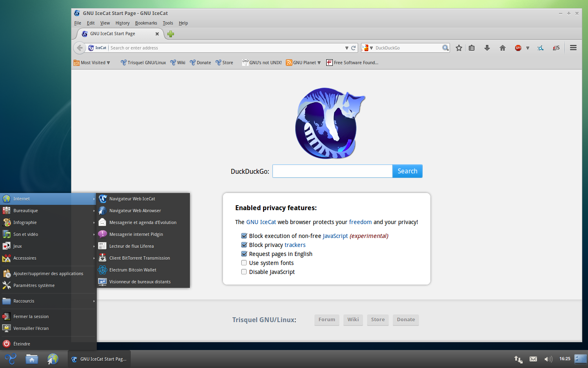Click the volume speaker tray icon
This screenshot has width=588, height=368.
pyautogui.click(x=548, y=359)
